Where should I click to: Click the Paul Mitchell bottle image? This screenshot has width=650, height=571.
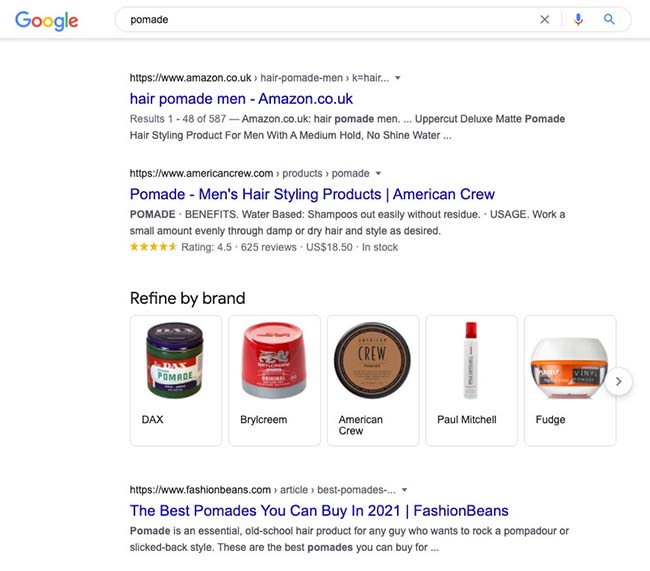[x=470, y=360]
